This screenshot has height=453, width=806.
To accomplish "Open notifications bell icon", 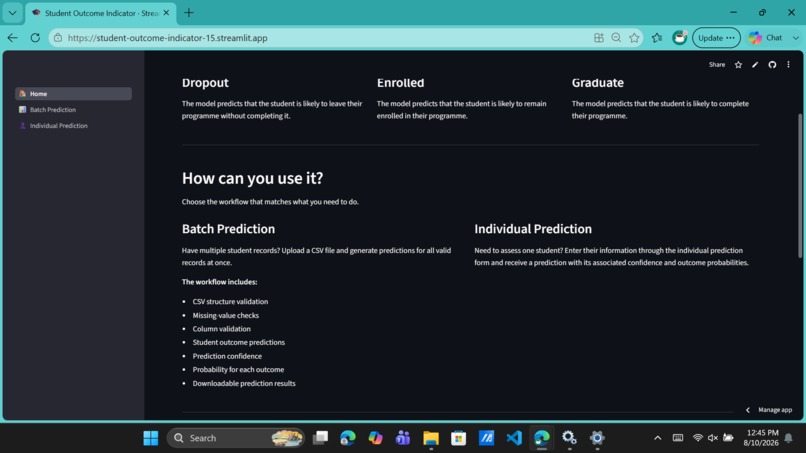I will coord(789,438).
